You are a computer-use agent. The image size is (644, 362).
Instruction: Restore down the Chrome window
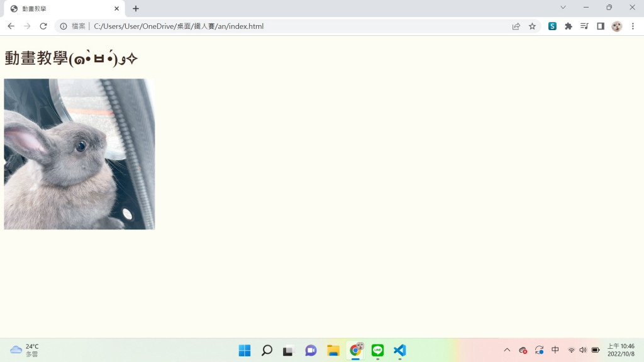point(609,8)
